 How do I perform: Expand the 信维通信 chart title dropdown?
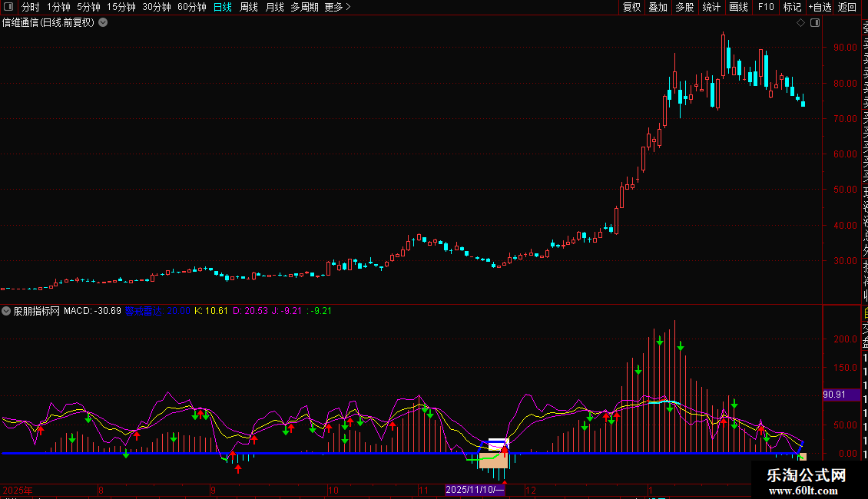click(103, 22)
